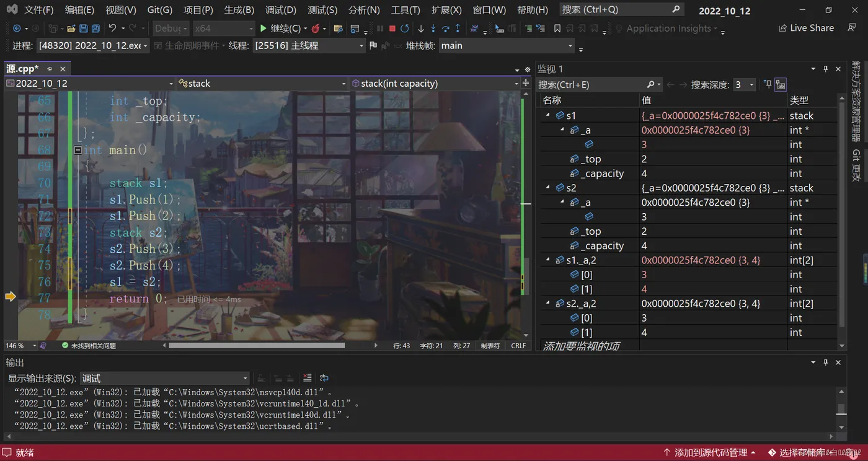Screen dimensions: 868x461
Task: Select the s2 _top watch row
Action: pyautogui.click(x=688, y=231)
